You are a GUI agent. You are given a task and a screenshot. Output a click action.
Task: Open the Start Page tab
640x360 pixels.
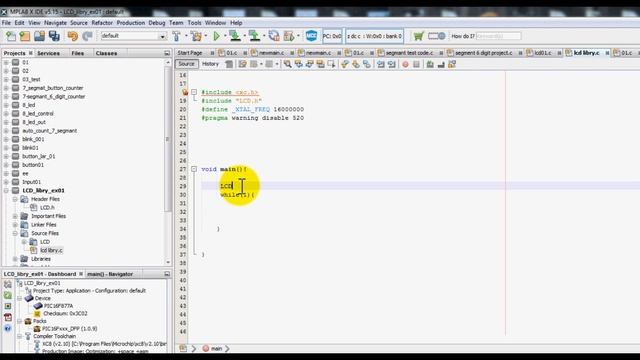click(190, 53)
